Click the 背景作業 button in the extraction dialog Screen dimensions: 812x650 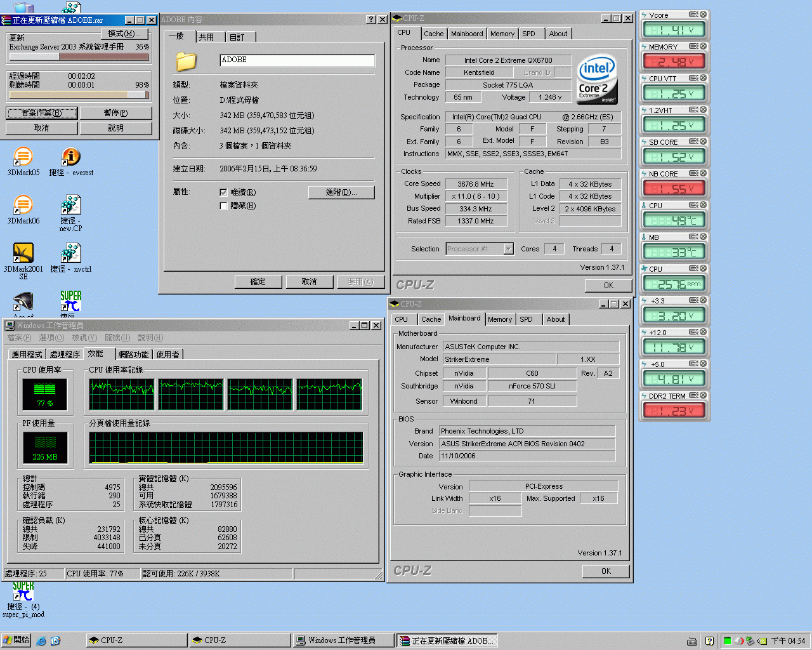41,112
